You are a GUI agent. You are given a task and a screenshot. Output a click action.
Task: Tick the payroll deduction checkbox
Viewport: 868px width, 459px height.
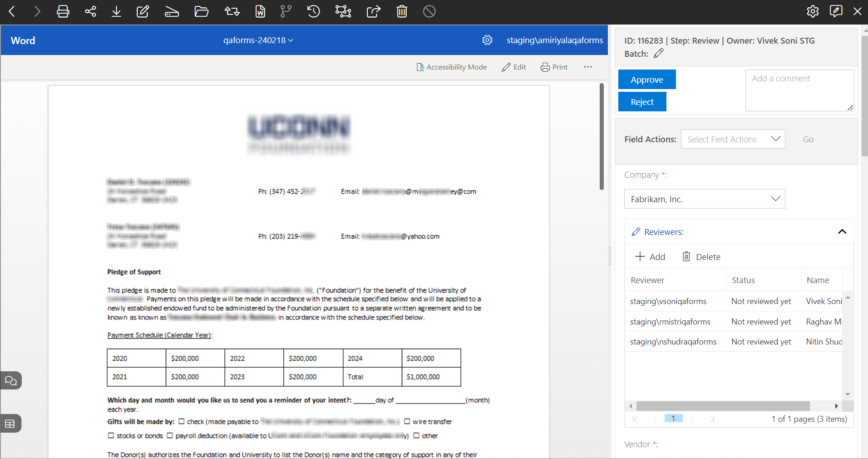coord(170,435)
